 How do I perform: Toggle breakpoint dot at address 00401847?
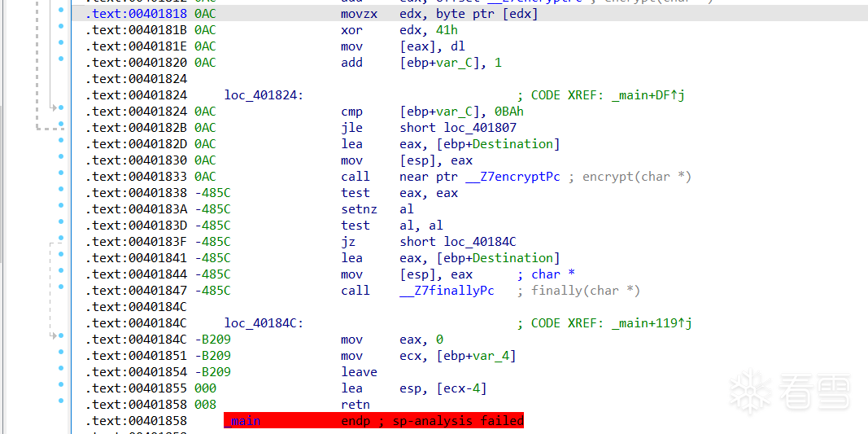pos(61,287)
